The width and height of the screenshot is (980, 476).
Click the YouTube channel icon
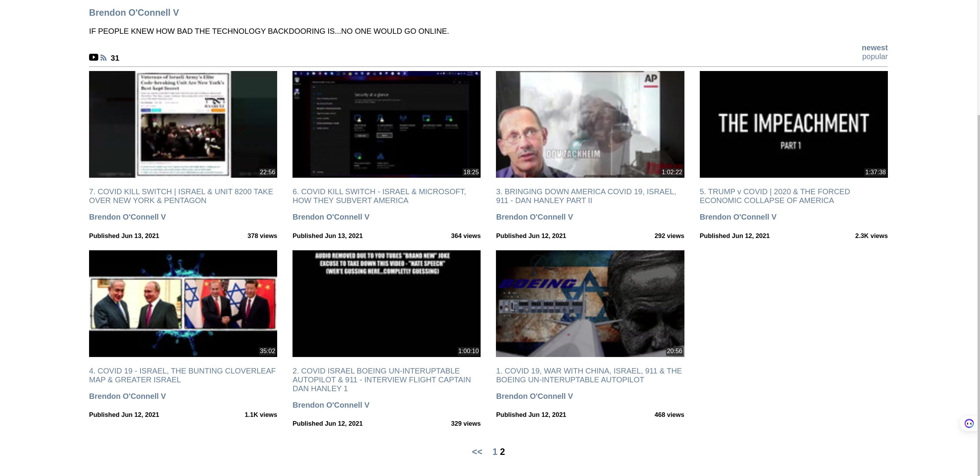click(94, 57)
